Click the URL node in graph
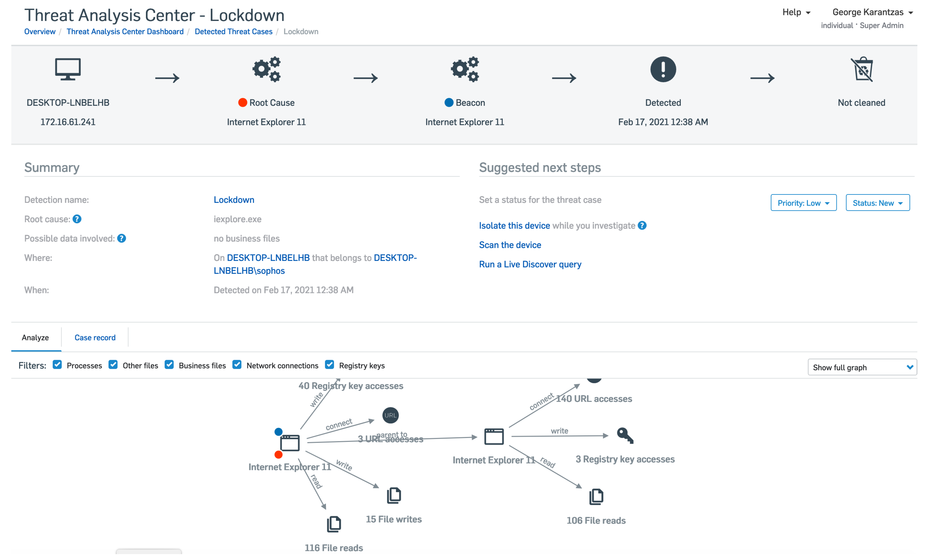 pyautogui.click(x=390, y=415)
